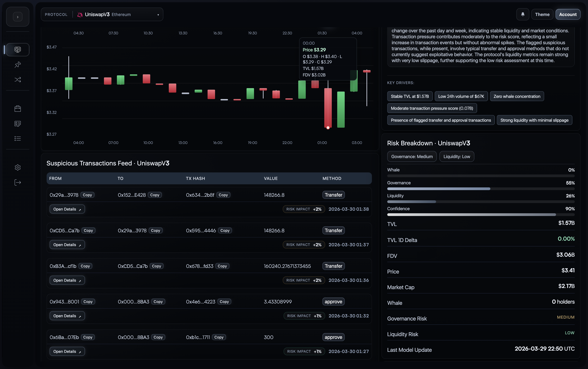The height and width of the screenshot is (369, 588).
Task: Open the signed note icon in sidebar
Action: tap(18, 124)
